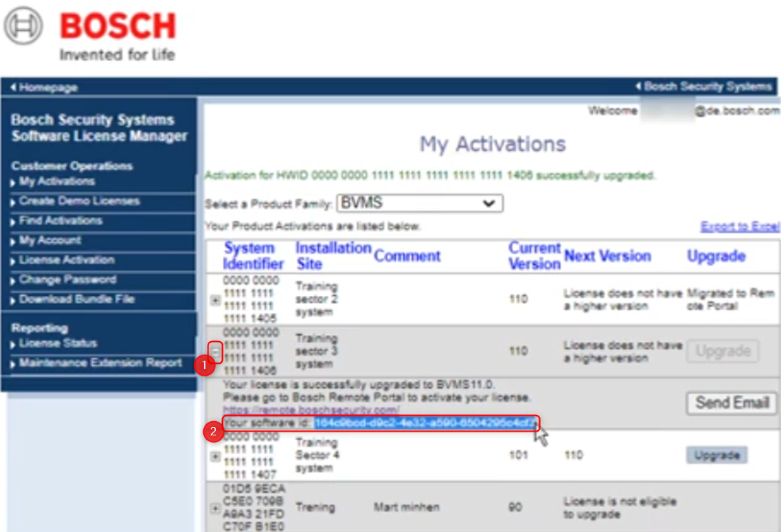Open Download Bundle File
This screenshot has height=532, width=781.
(x=76, y=300)
